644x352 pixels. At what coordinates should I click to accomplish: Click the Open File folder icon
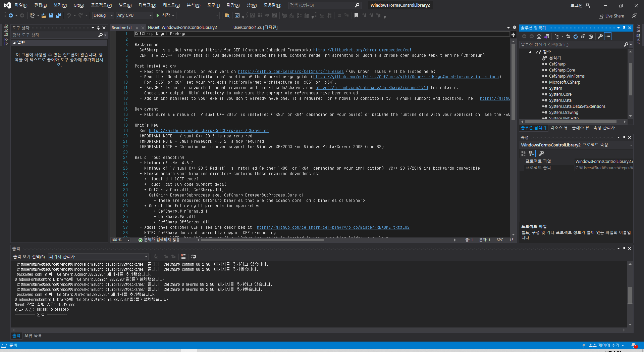click(44, 15)
